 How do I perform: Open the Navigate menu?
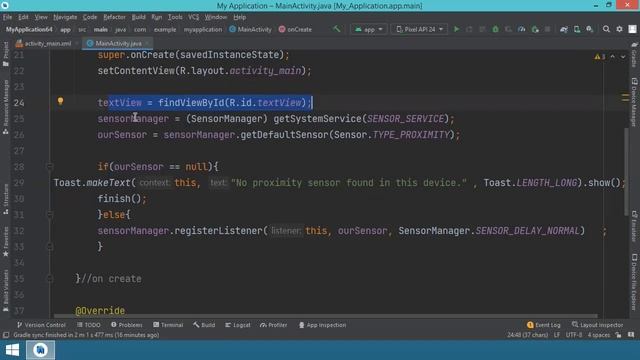coord(65,17)
